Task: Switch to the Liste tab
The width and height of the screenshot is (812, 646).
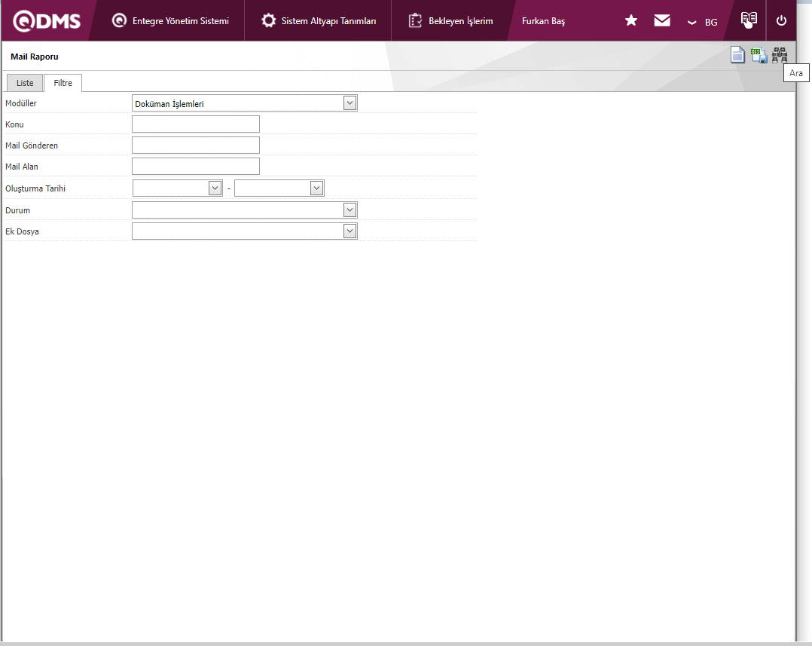Action: tap(25, 83)
